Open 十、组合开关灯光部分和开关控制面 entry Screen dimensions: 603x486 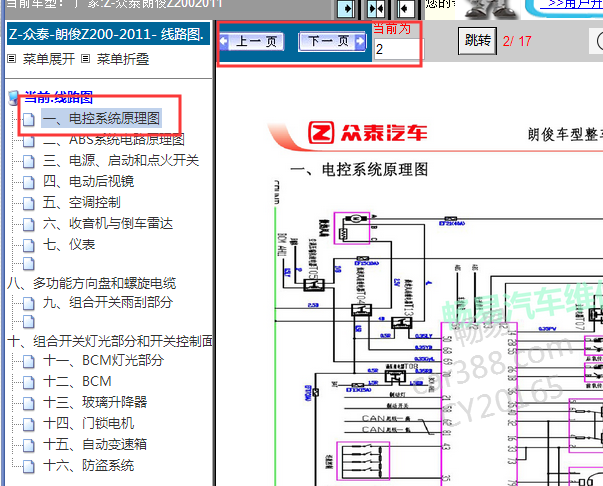pyautogui.click(x=110, y=341)
